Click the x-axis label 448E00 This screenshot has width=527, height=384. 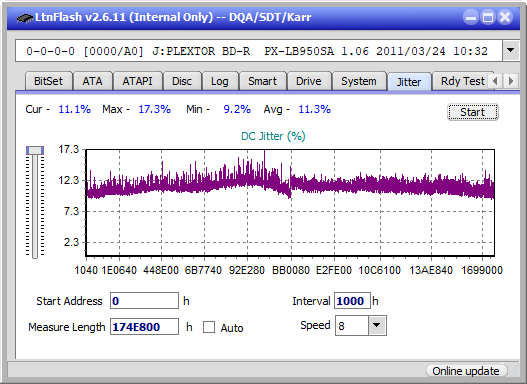click(161, 270)
